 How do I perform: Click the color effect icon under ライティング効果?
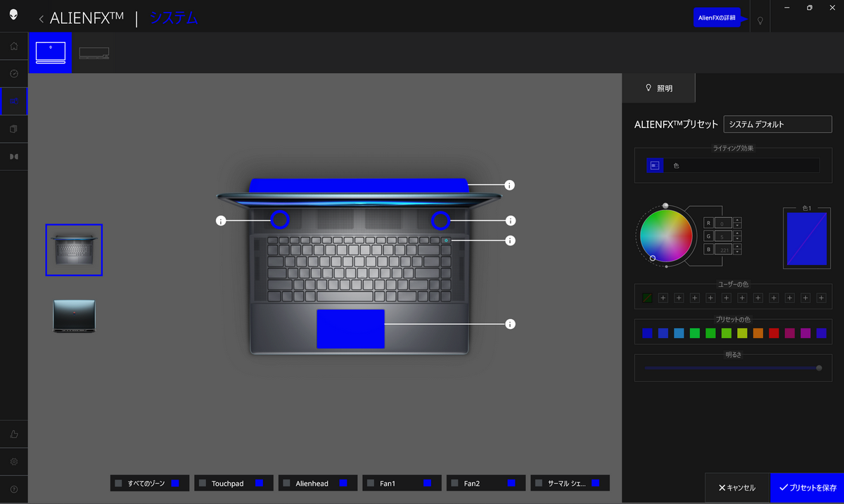click(x=655, y=165)
